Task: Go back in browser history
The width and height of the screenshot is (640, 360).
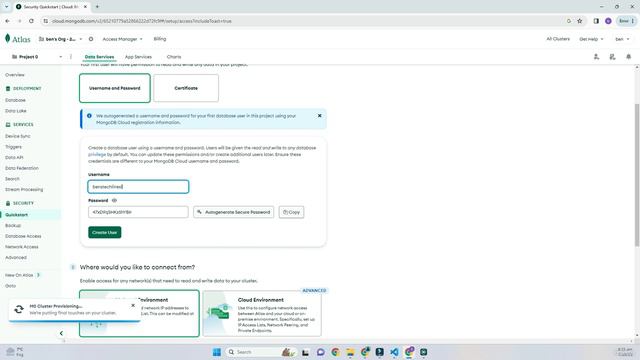Action: click(x=7, y=21)
